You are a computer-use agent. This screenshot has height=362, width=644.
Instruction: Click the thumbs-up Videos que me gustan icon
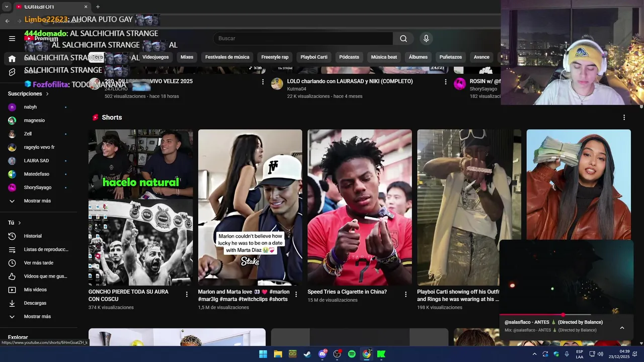(x=12, y=276)
